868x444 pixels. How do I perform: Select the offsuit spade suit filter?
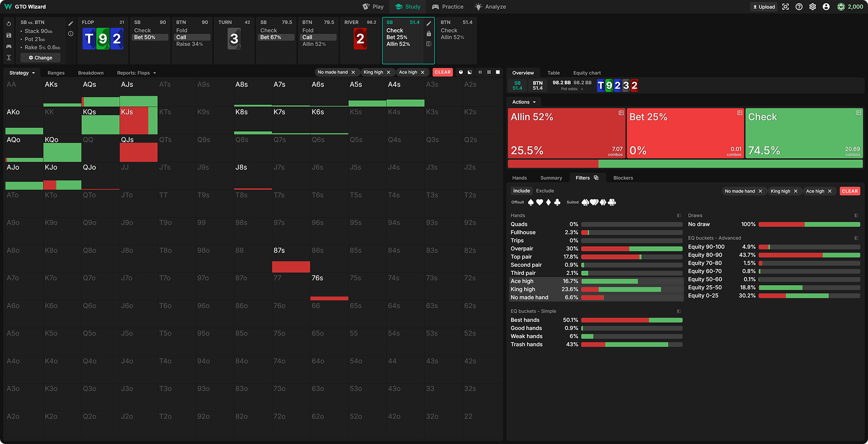tap(531, 202)
